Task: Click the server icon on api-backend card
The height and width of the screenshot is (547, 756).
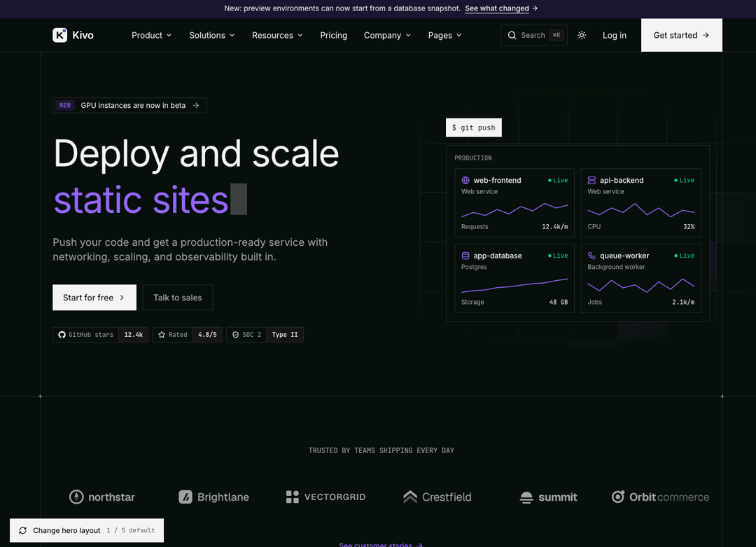Action: click(591, 181)
